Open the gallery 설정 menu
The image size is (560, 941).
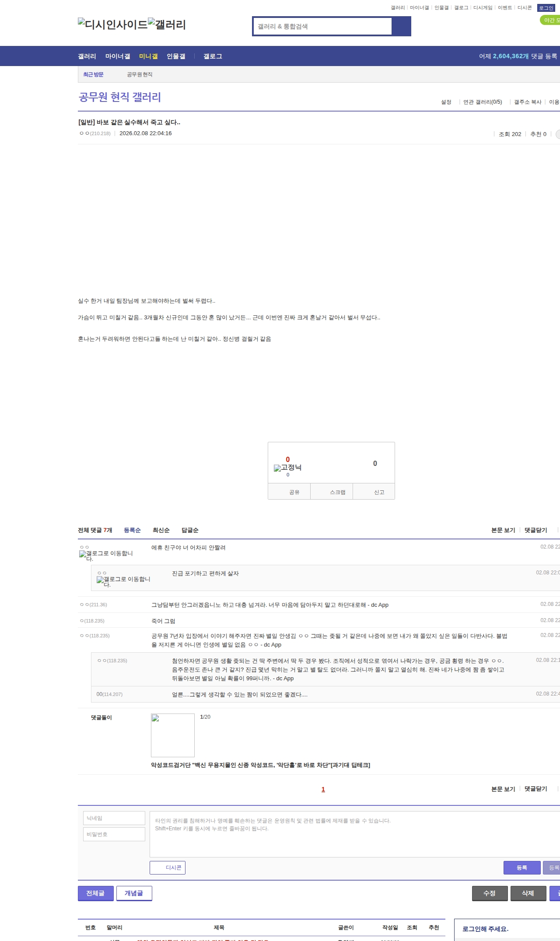click(x=446, y=102)
